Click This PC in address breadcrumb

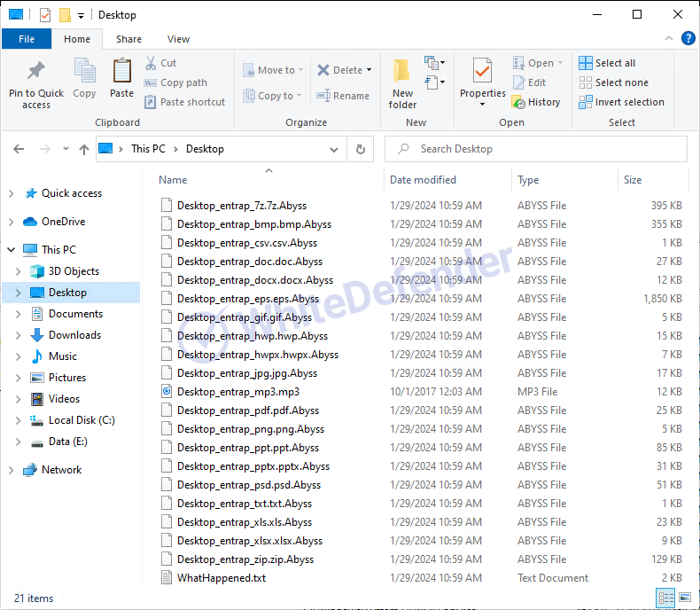[148, 149]
